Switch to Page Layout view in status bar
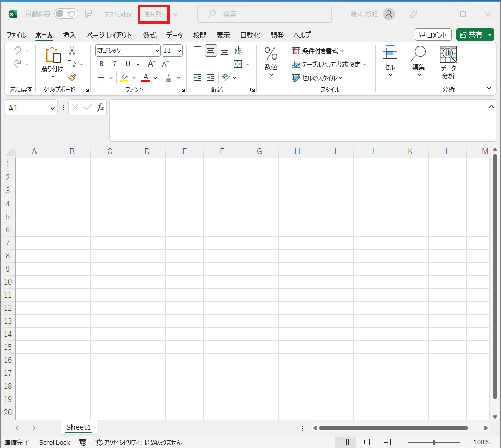Viewport: 501px width, 448px height. [366, 442]
